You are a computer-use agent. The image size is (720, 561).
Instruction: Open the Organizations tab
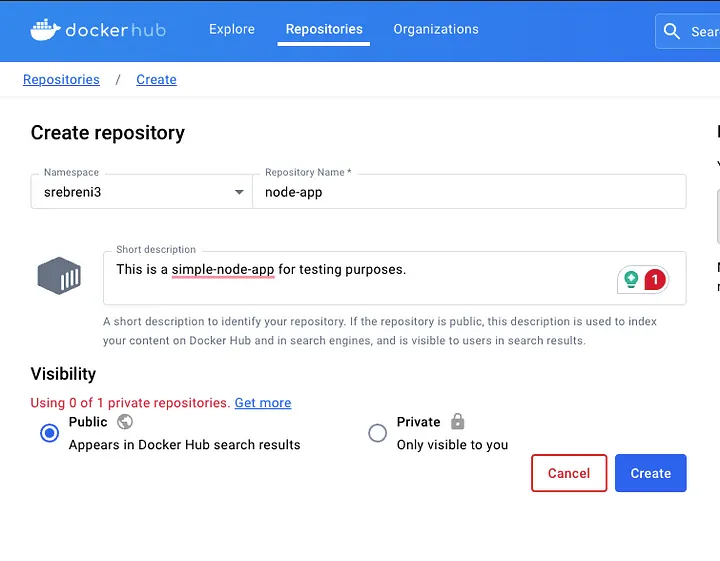tap(436, 30)
